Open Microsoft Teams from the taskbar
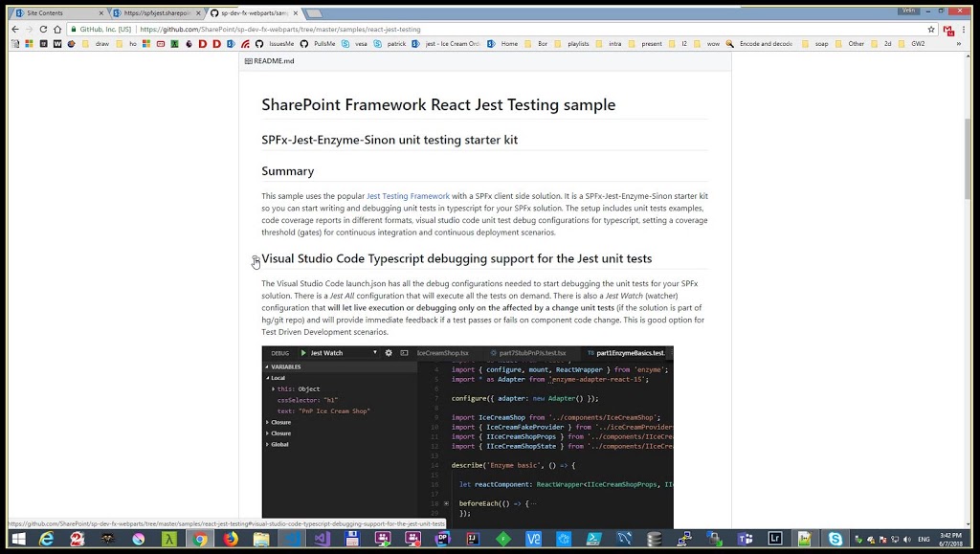Screen dimensions: 980x554 pyautogui.click(x=745, y=539)
